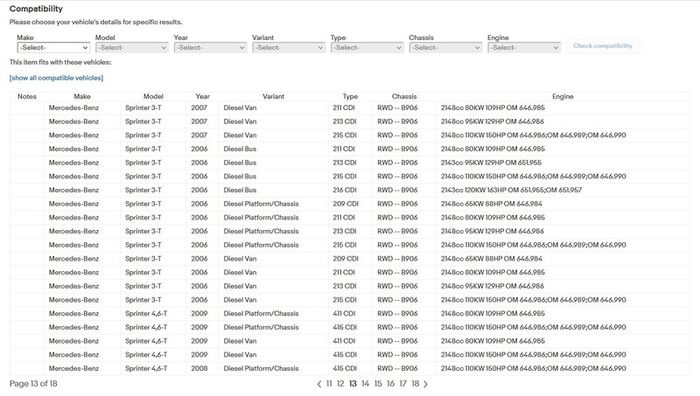The width and height of the screenshot is (700, 396).
Task: Click 2008 year cell
Action: [200, 368]
